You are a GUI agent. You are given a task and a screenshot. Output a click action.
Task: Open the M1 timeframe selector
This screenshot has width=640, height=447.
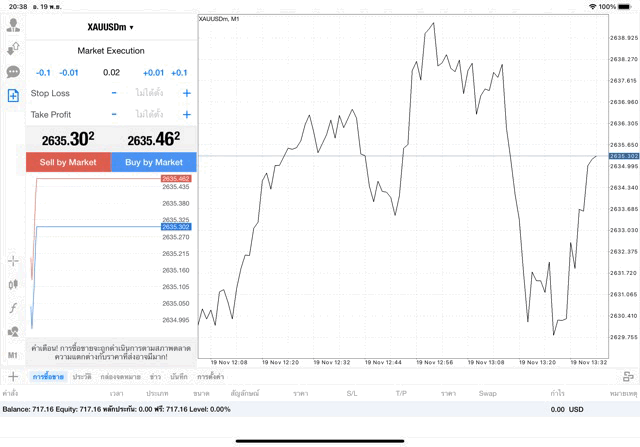click(13, 354)
